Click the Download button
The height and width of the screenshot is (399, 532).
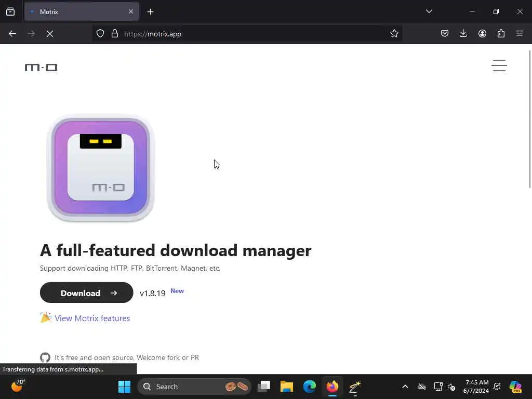tap(87, 293)
